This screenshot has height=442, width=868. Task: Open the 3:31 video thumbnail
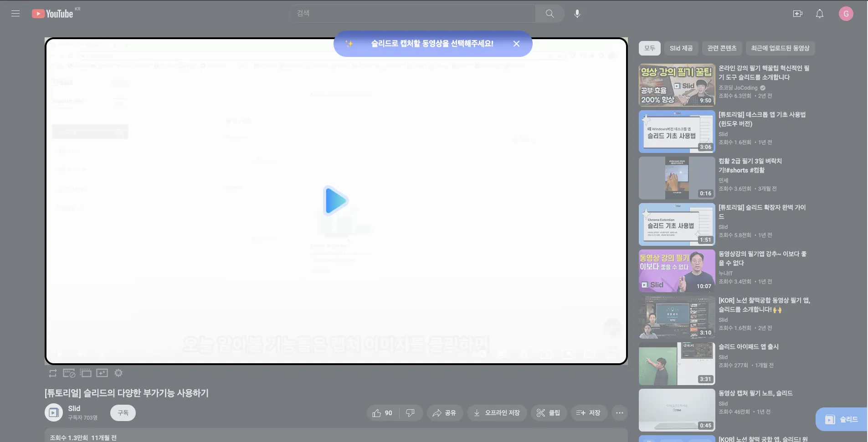(x=677, y=364)
